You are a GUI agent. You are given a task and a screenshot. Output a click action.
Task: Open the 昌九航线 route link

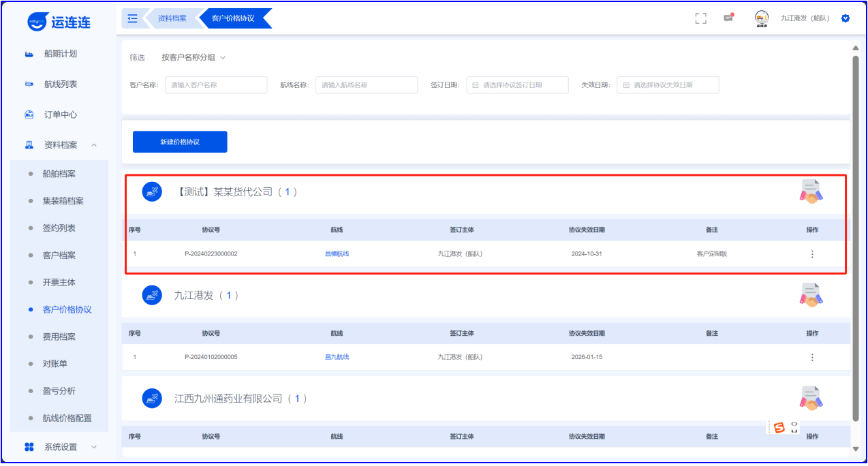(337, 357)
